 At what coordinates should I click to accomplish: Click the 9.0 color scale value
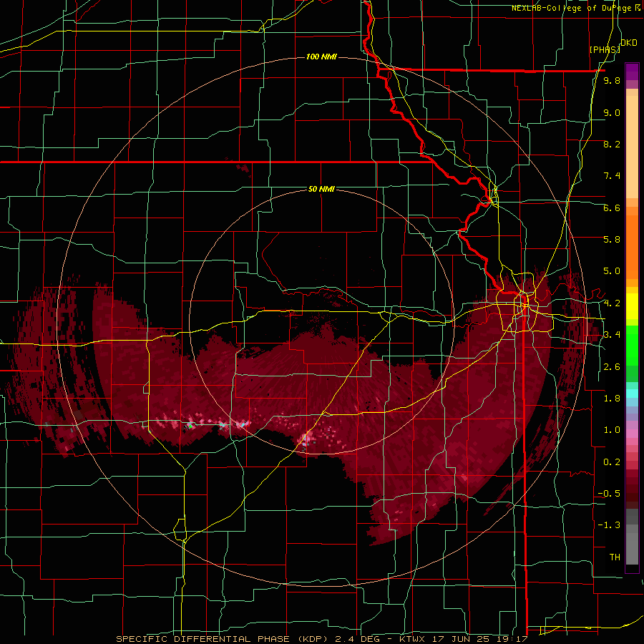click(612, 112)
